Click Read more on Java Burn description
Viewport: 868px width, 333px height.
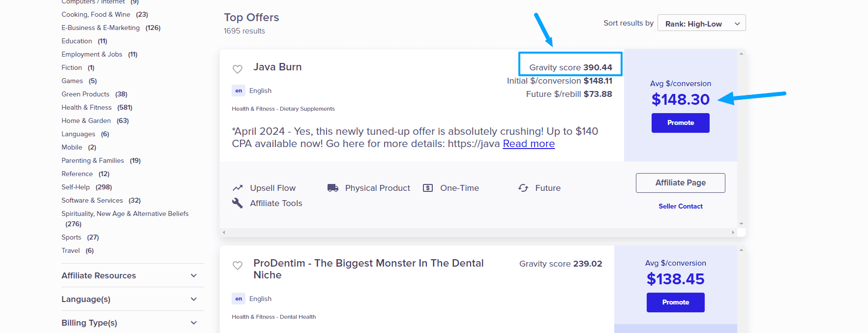(529, 144)
